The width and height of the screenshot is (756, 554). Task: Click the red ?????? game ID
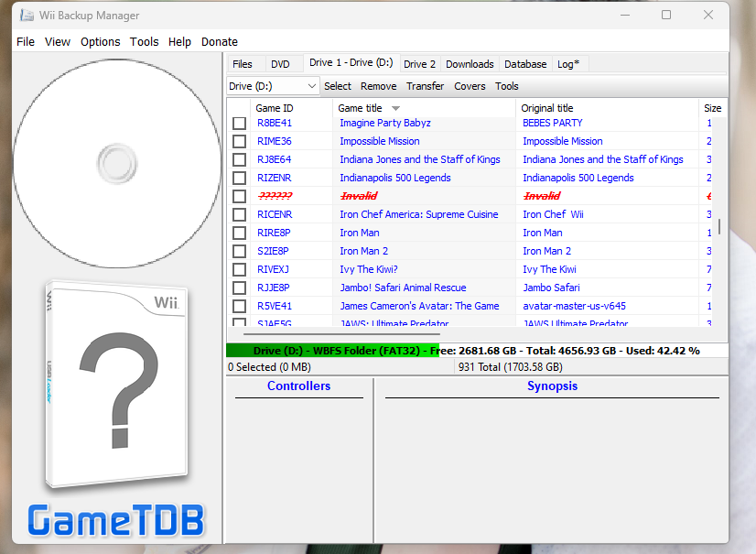pos(275,196)
